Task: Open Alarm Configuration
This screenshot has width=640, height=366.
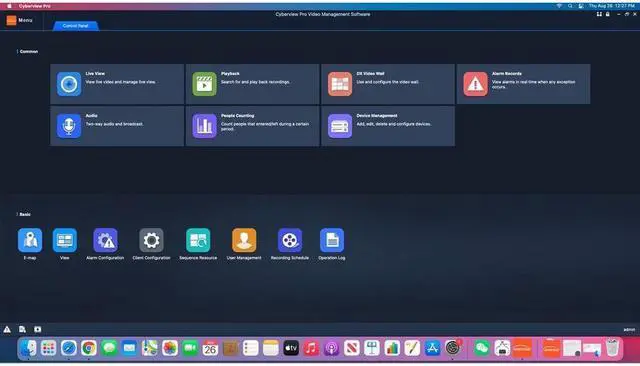Action: tap(105, 240)
